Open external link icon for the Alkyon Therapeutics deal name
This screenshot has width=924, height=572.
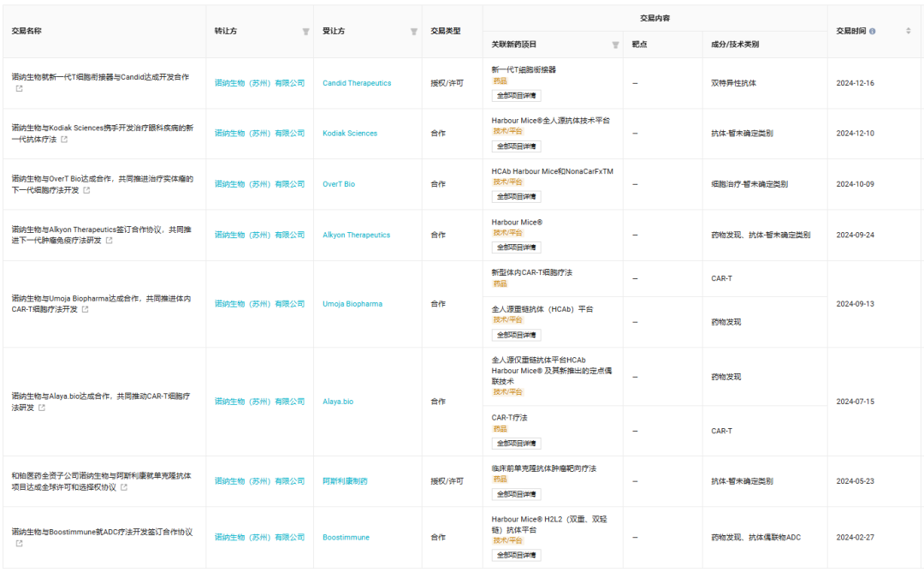[109, 241]
